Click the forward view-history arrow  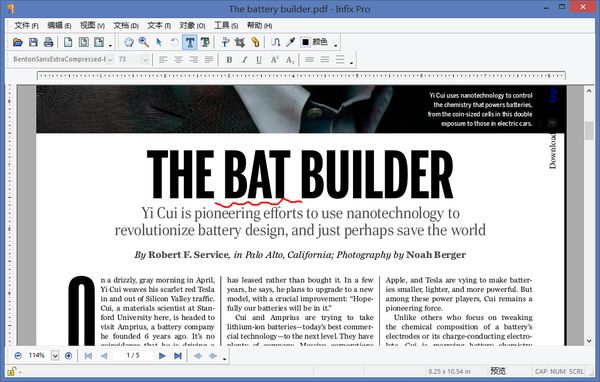click(213, 356)
